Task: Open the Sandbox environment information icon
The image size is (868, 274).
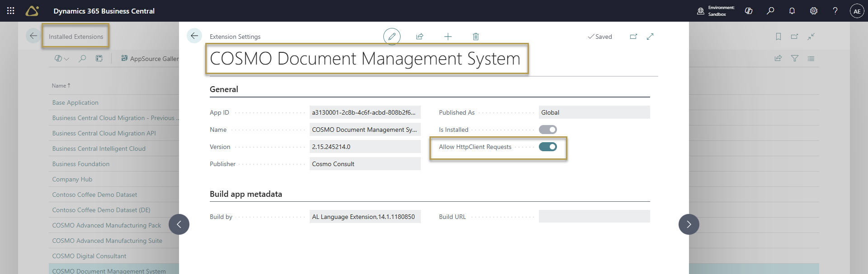Action: [x=701, y=11]
